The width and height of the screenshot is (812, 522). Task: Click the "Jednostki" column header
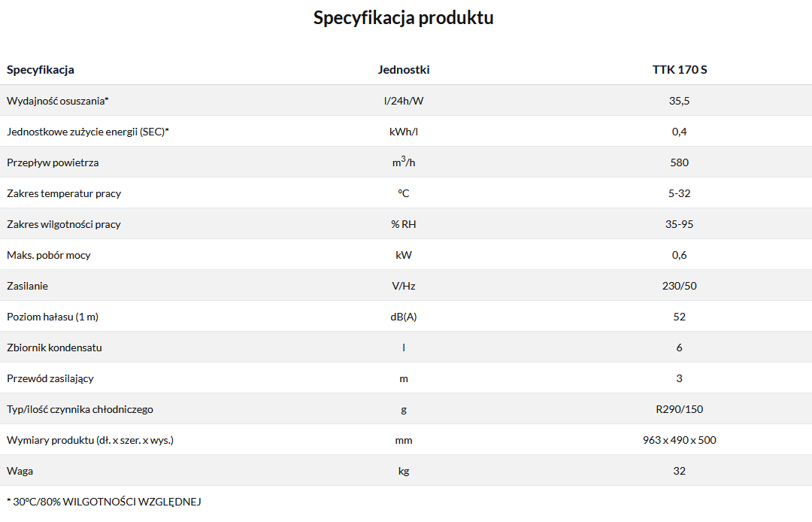tap(404, 70)
